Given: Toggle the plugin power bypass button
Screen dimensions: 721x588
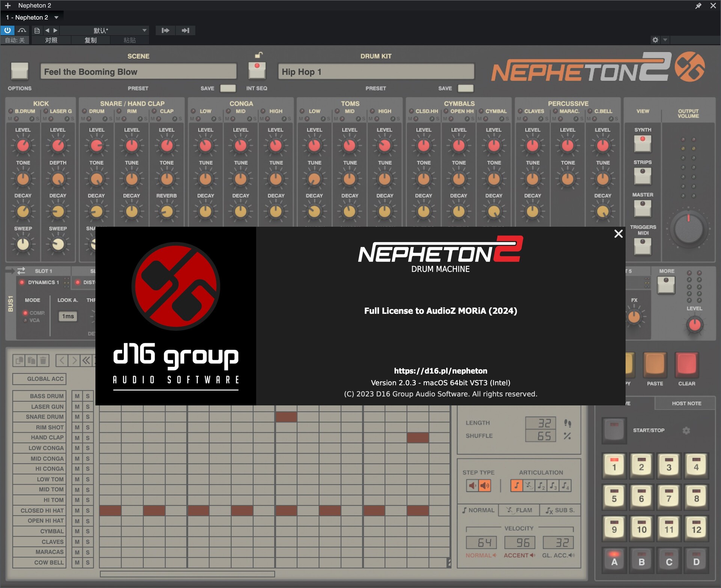Looking at the screenshot, I should (8, 30).
